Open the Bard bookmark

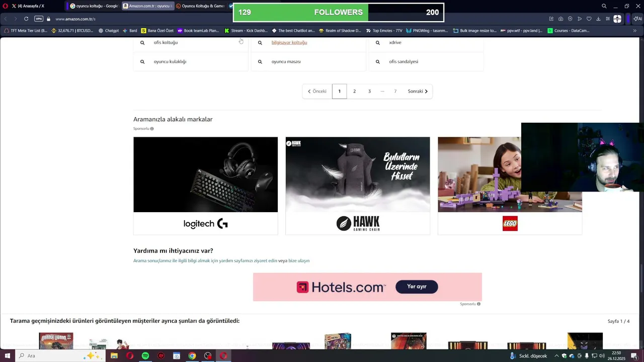pos(130,31)
